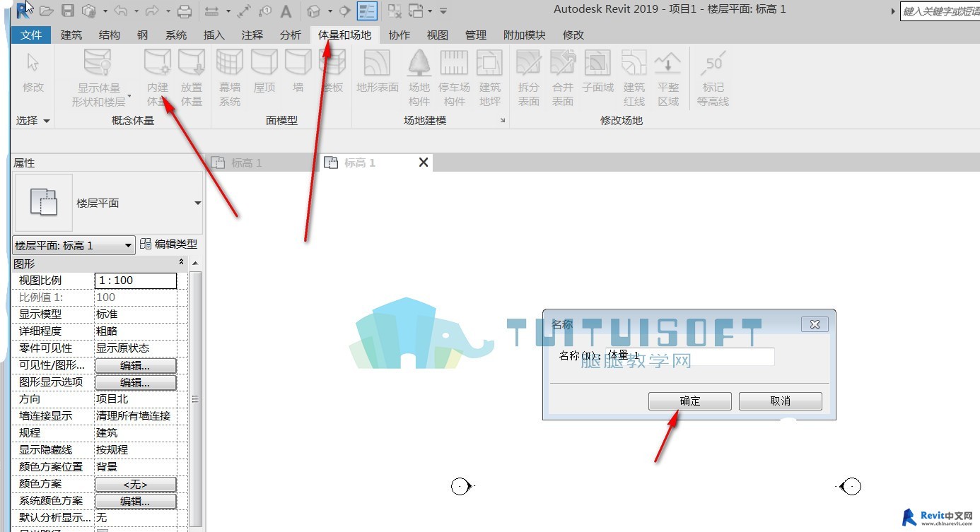Click the 标记等高线 tool
The image size is (980, 532).
point(713,78)
